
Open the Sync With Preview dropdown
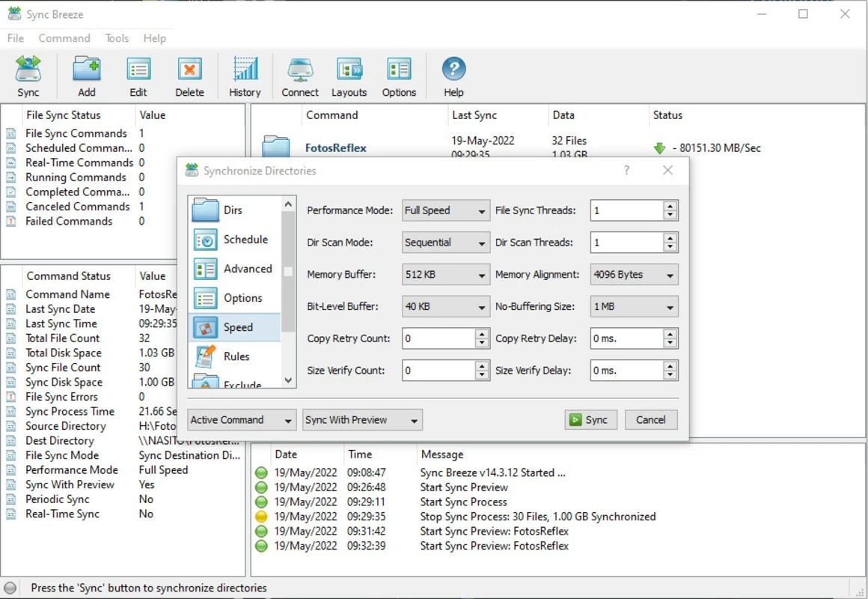click(363, 420)
